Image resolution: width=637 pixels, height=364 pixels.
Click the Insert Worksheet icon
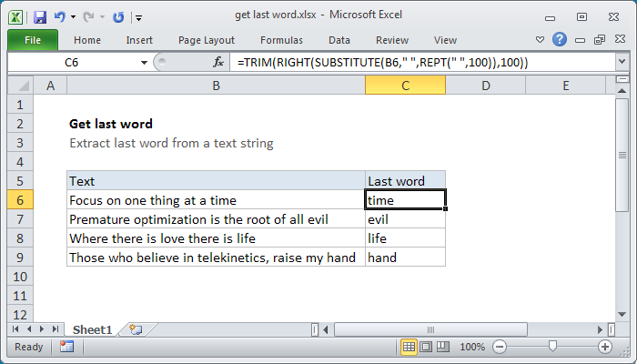[136, 329]
